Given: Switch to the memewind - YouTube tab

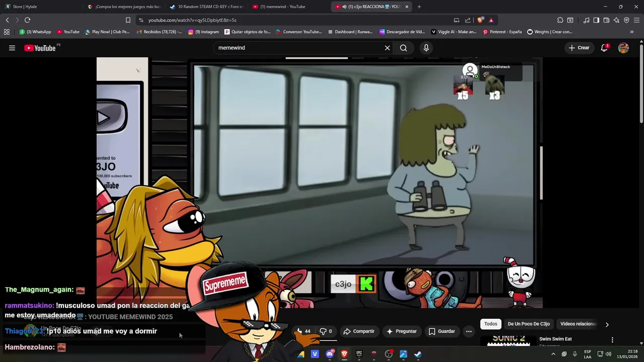Looking at the screenshot, I should (289, 7).
